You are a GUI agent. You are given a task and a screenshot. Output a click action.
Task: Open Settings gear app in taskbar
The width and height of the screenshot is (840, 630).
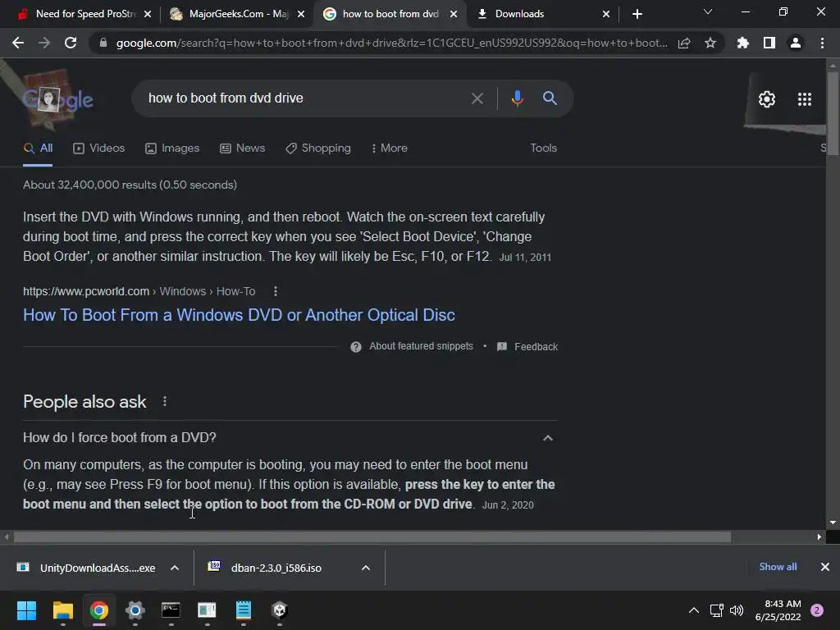tap(135, 610)
